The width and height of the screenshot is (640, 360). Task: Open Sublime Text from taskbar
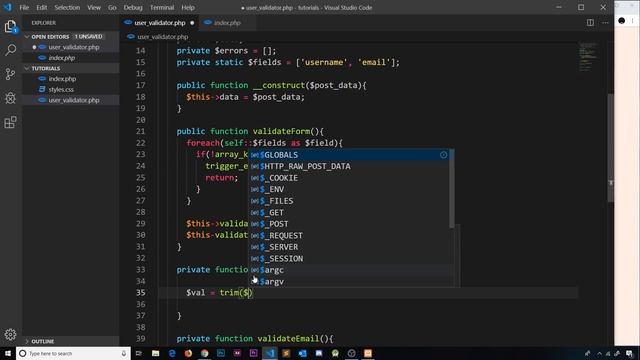[286, 353]
